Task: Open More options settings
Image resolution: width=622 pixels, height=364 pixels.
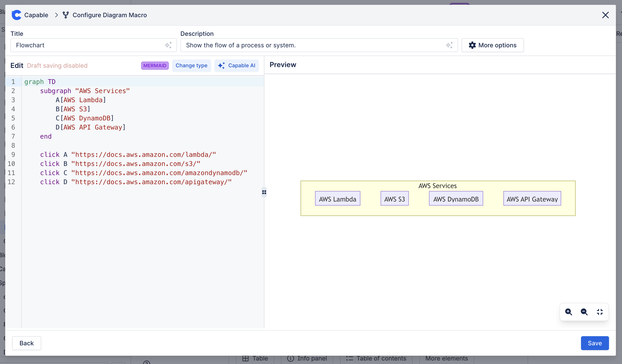Action: coord(492,45)
